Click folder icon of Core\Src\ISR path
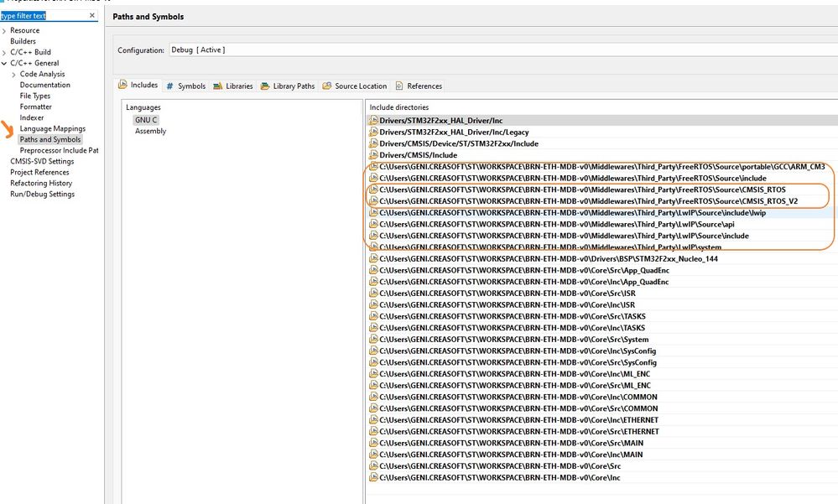The width and height of the screenshot is (838, 504). [373, 293]
